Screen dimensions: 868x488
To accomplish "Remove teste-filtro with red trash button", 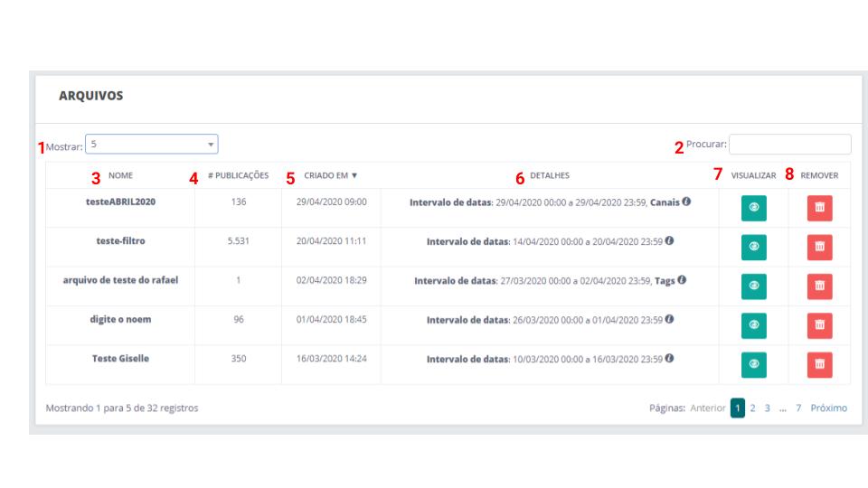I will coord(819,247).
